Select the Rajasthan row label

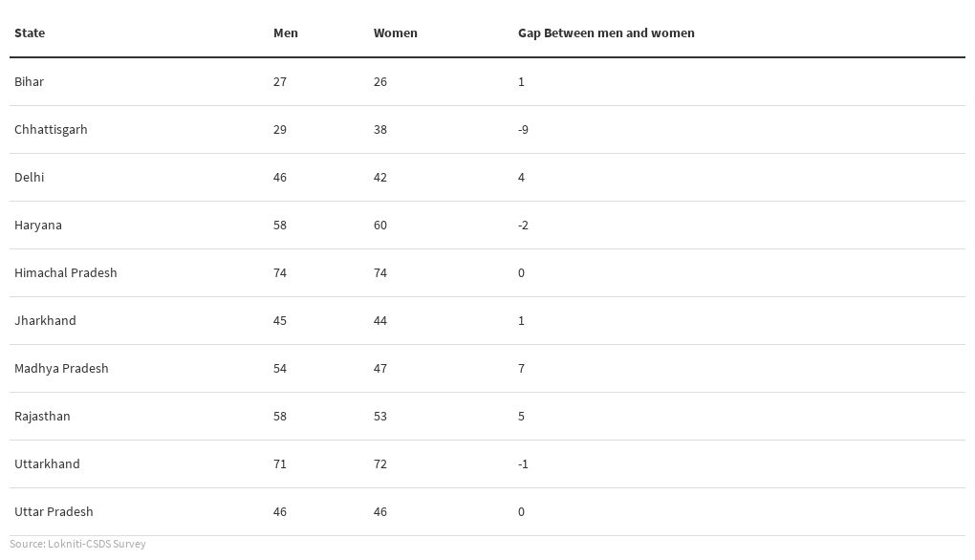pyautogui.click(x=42, y=417)
